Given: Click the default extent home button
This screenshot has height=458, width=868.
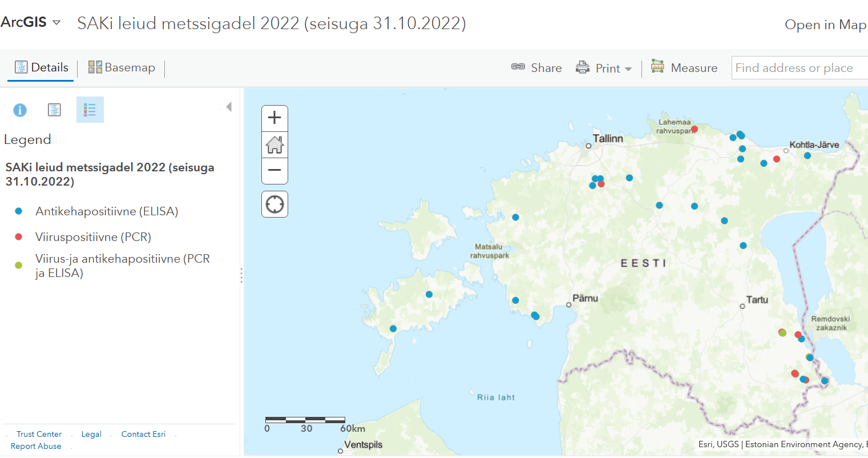Looking at the screenshot, I should click(x=274, y=144).
